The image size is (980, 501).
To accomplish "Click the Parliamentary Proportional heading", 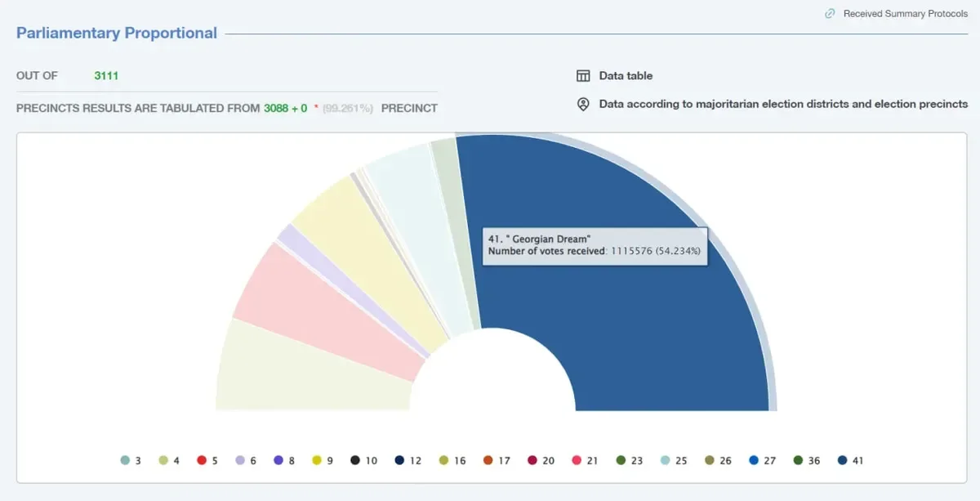I will (x=117, y=34).
